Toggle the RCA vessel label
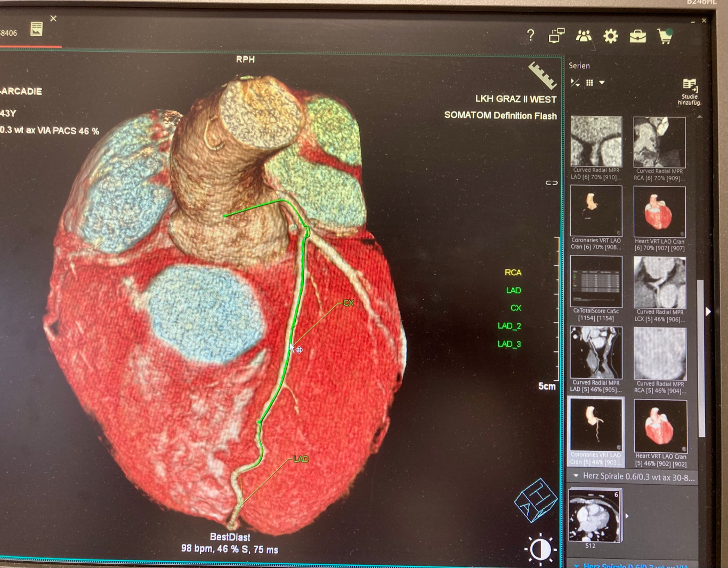The height and width of the screenshot is (568, 728). click(513, 273)
